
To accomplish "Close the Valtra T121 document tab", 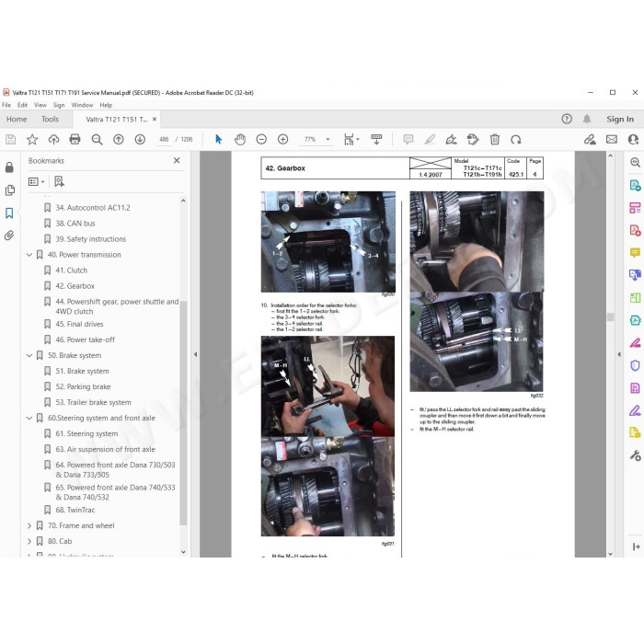I will [155, 119].
